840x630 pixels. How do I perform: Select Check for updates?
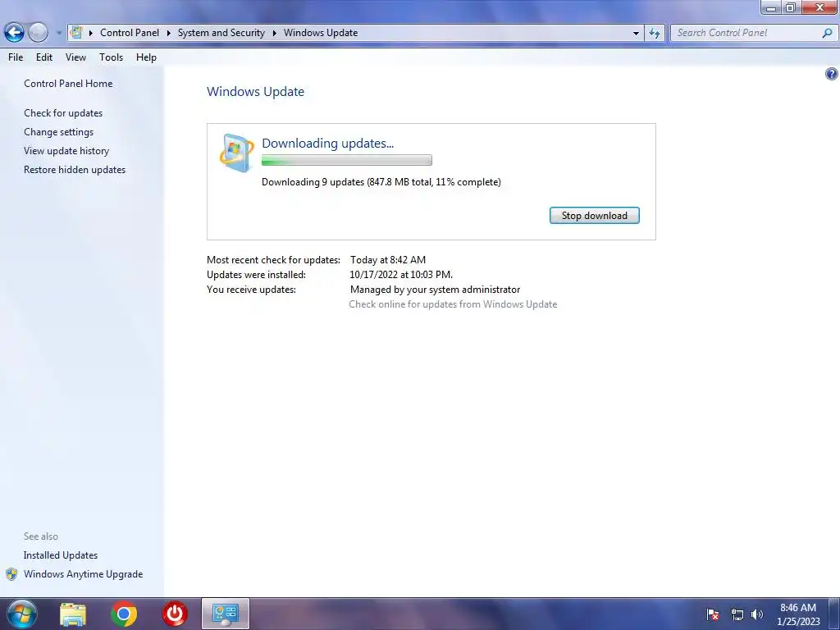63,113
